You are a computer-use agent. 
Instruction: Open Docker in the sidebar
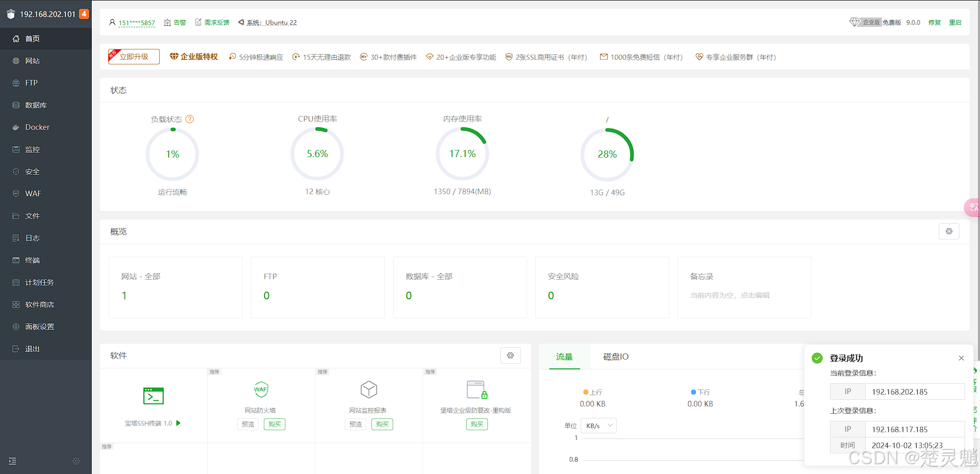[x=46, y=127]
